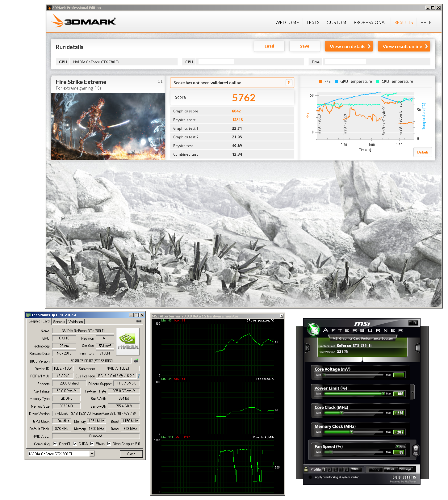Click the Core Clock slider handle
Viewport: 448px width, 500px height.
click(x=341, y=413)
